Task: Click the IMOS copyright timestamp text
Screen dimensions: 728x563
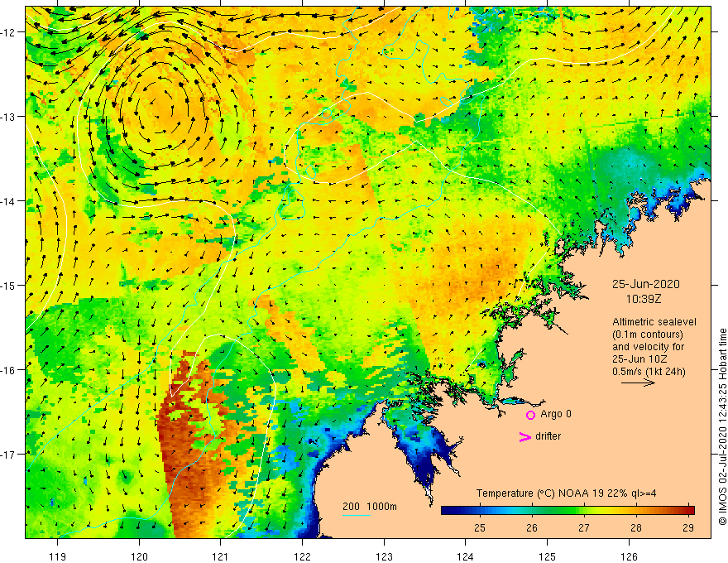Action: point(722,427)
